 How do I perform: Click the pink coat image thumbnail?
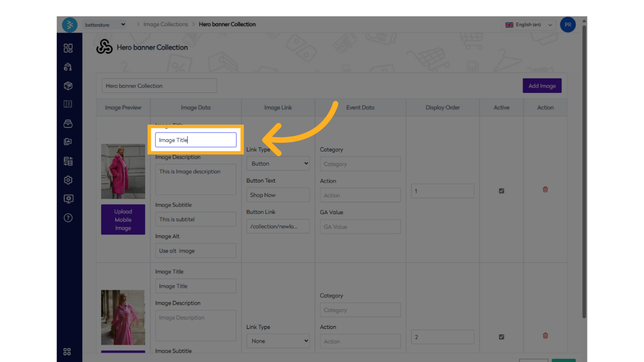123,171
